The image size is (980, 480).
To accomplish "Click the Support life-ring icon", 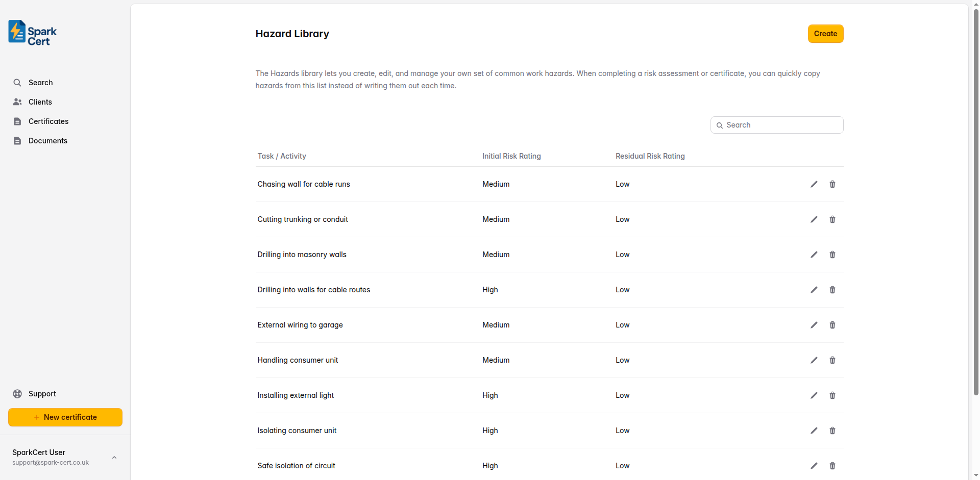I will coord(17,393).
